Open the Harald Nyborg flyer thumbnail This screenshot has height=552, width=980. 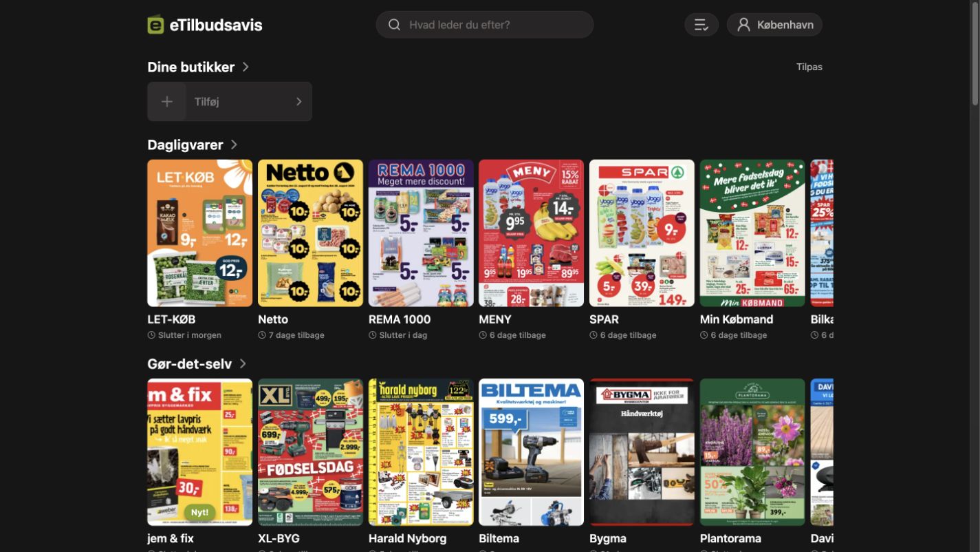pos(421,452)
